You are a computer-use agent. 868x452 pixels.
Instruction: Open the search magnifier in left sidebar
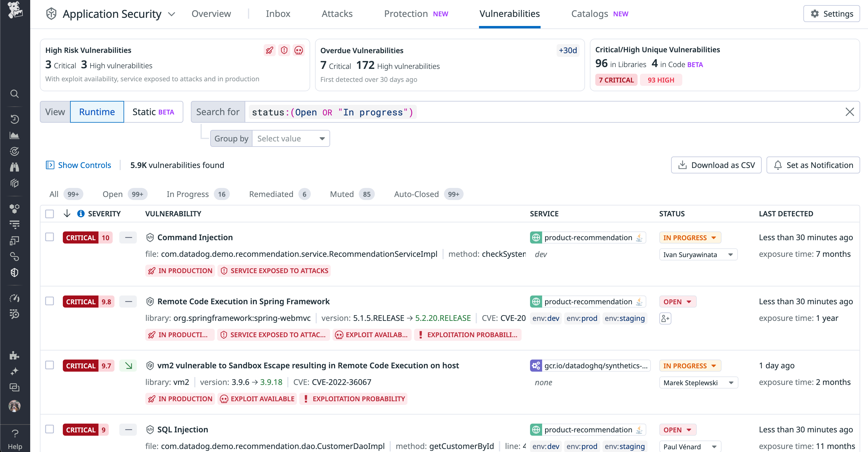pyautogui.click(x=14, y=94)
